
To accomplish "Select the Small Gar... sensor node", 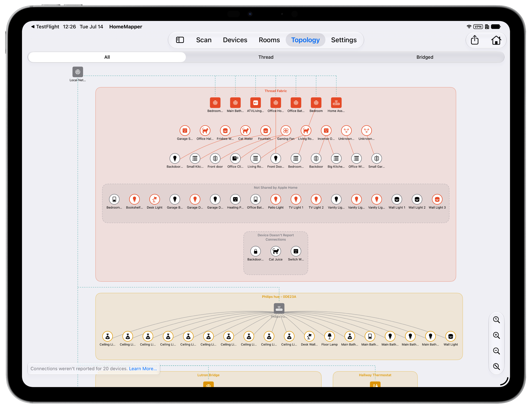I will (376, 159).
